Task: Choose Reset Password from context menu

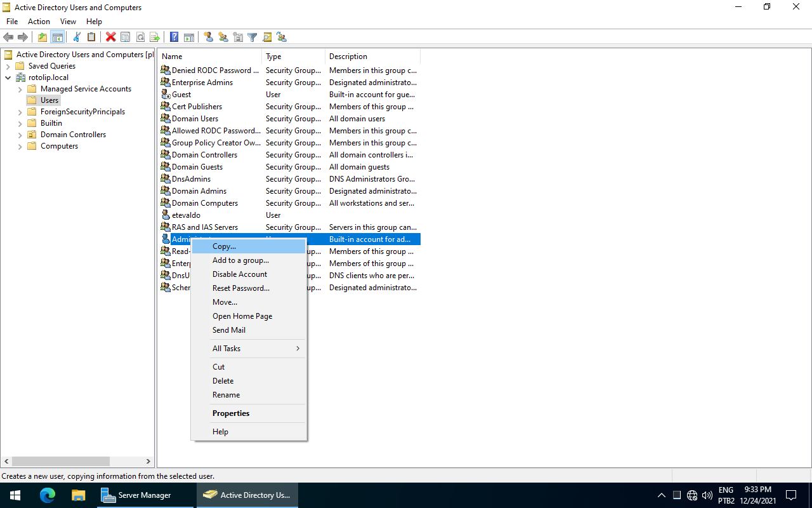Action: point(241,288)
